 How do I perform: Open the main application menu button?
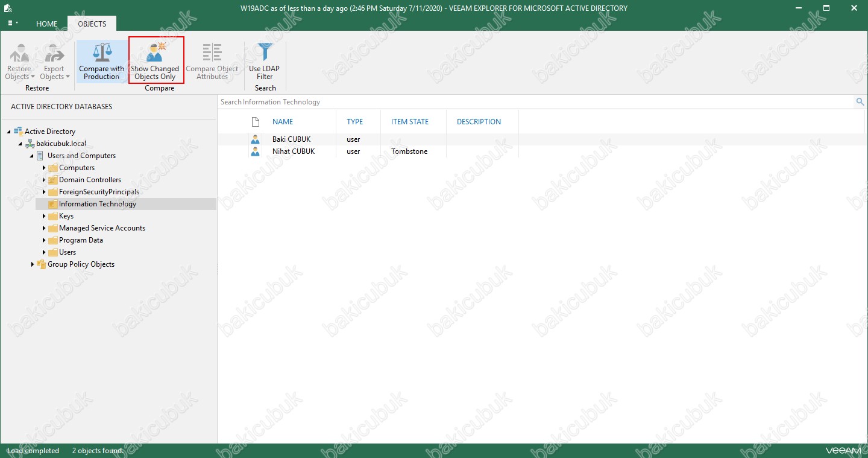tap(13, 24)
